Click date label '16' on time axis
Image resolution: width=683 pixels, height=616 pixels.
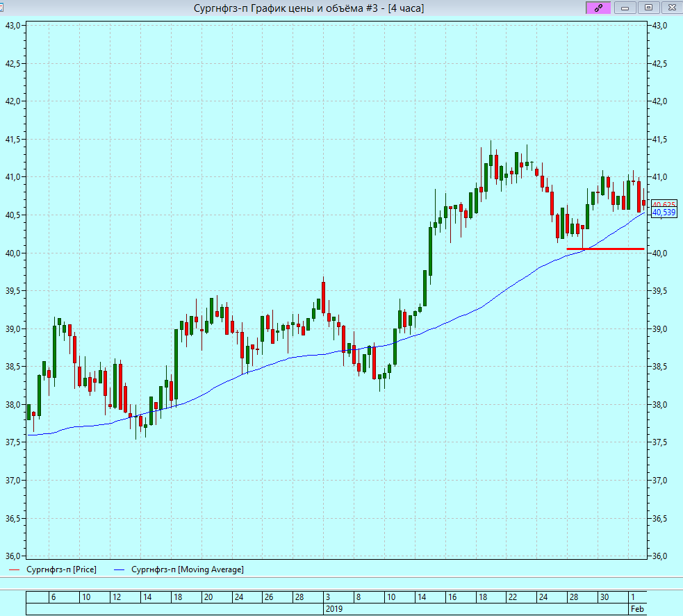coord(452,597)
